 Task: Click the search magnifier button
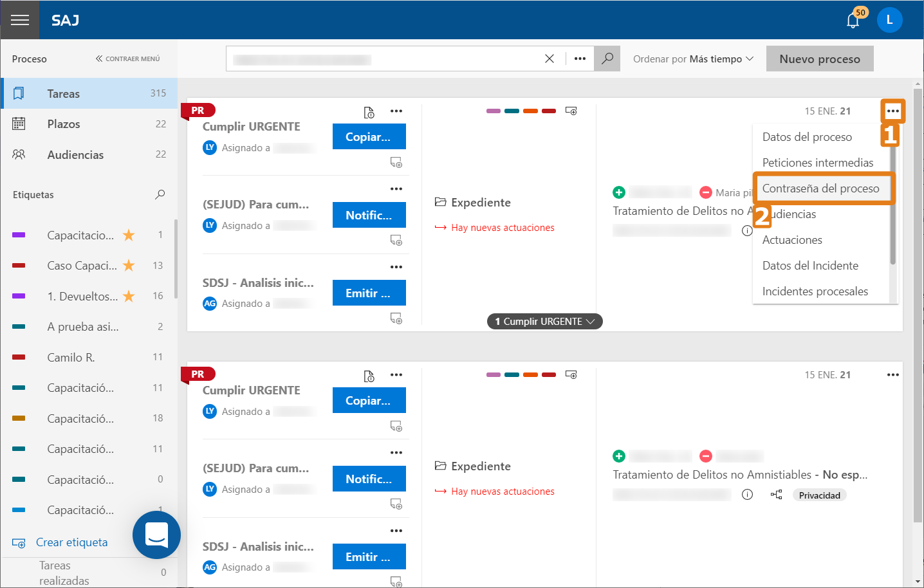pyautogui.click(x=607, y=59)
